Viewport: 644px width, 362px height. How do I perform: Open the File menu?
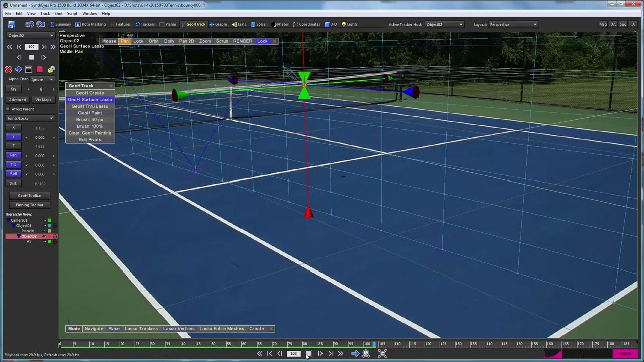click(8, 13)
